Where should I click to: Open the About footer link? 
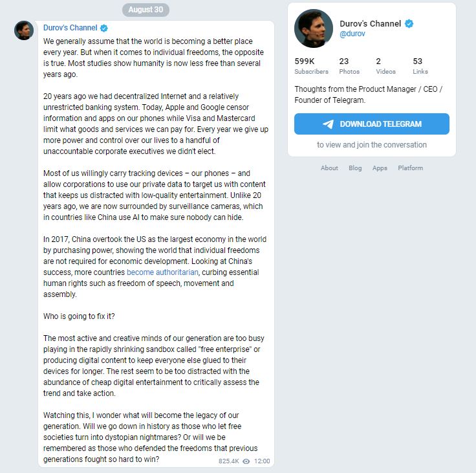[x=329, y=168]
